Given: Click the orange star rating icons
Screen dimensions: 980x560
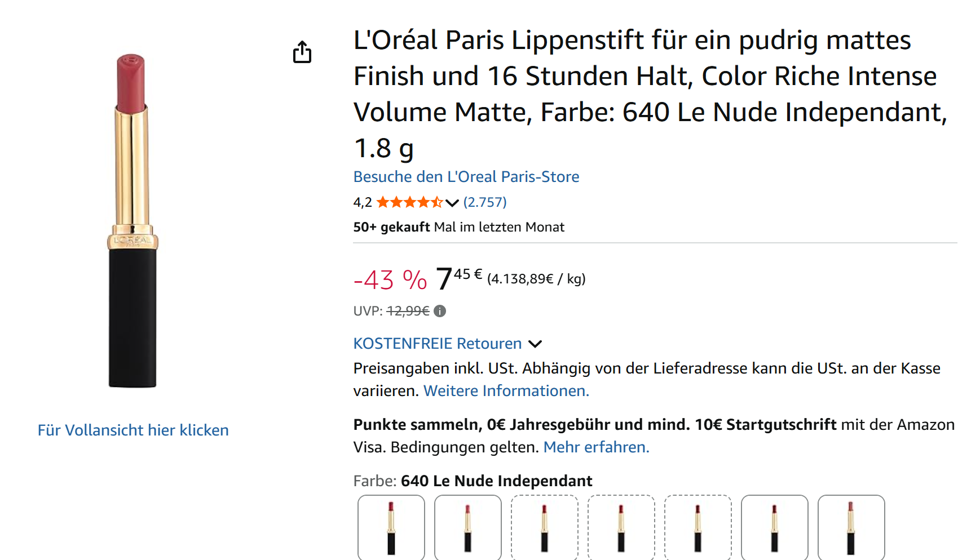Looking at the screenshot, I should pyautogui.click(x=409, y=202).
